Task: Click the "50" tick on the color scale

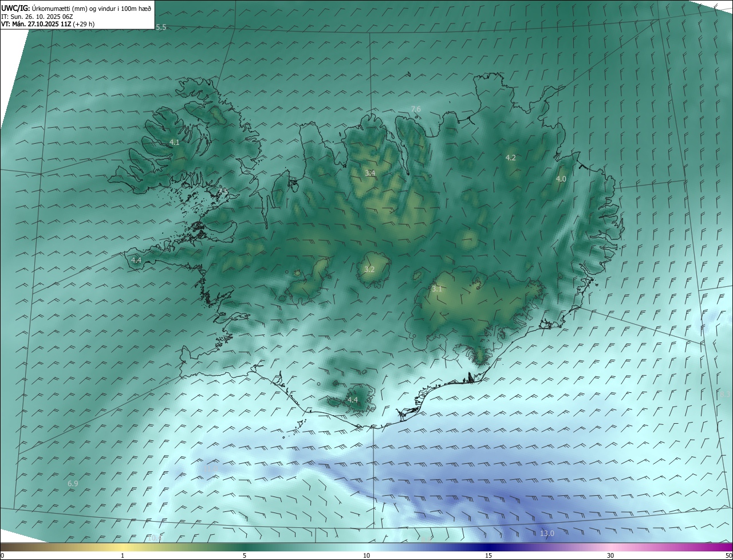Action: pos(728,555)
